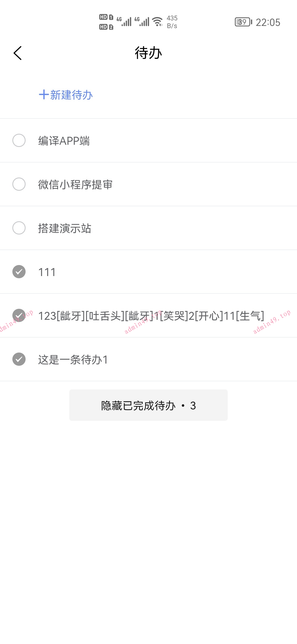Uncheck the 123 emoji todo item
Screen dimensions: 297x644
(x=19, y=315)
